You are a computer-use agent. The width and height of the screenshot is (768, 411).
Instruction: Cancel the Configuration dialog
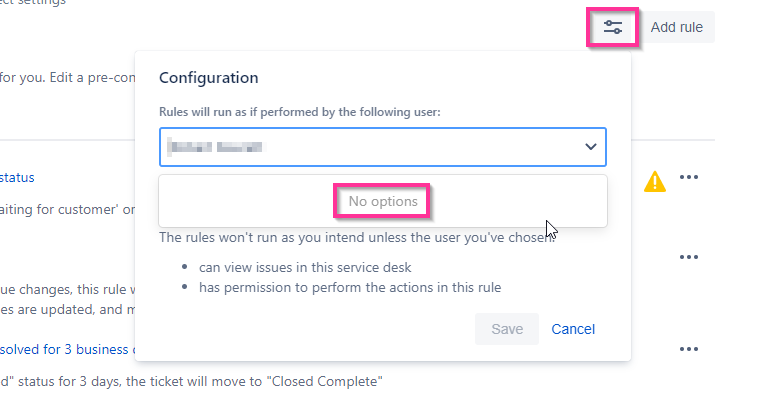[x=573, y=329]
